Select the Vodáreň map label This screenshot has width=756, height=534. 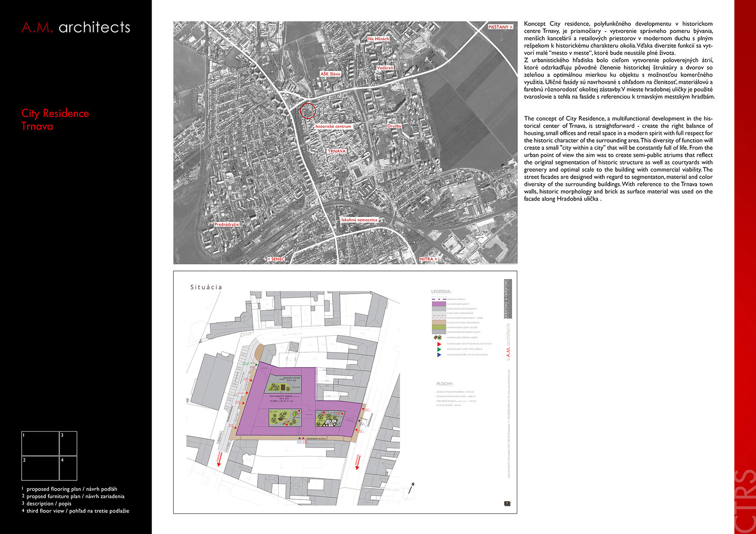click(385, 68)
